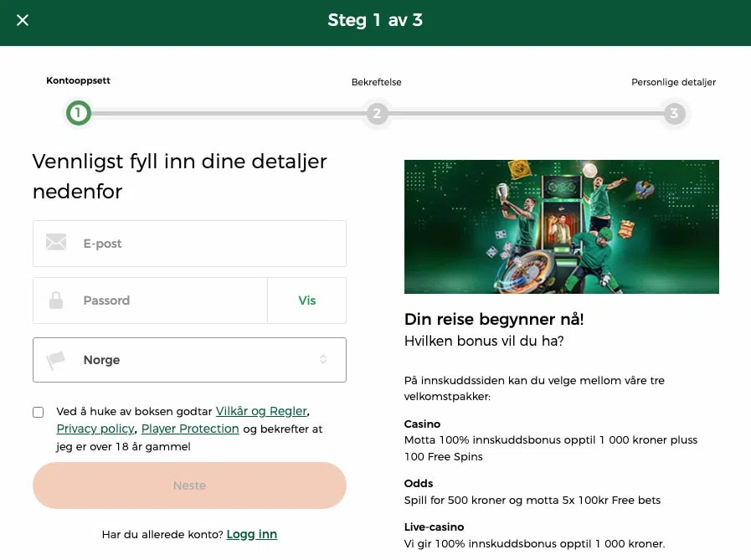Select step 1 circle in progress bar
Screen dimensions: 751x560
tap(79, 113)
